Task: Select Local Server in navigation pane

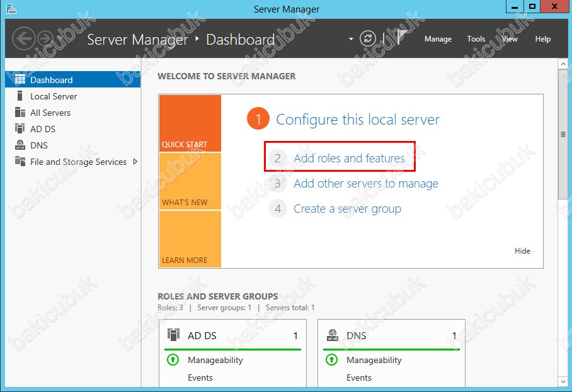Action: (x=72, y=96)
